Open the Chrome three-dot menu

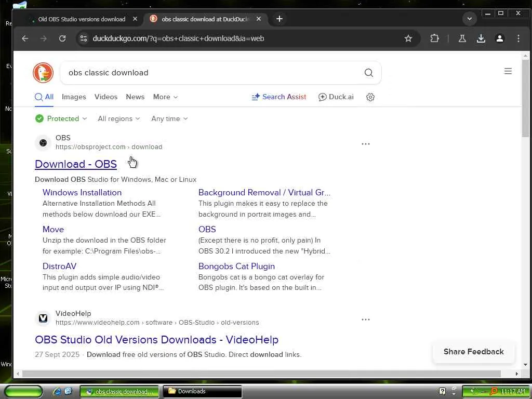pyautogui.click(x=518, y=38)
